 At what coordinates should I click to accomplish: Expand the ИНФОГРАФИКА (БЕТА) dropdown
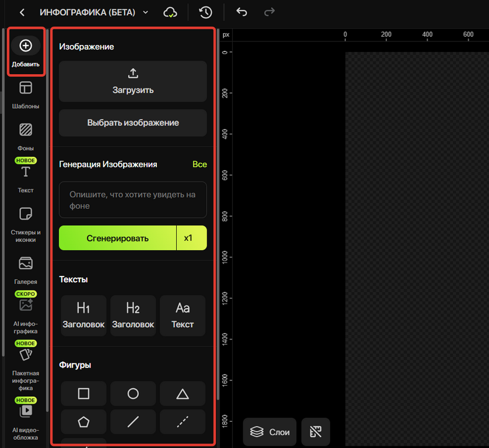click(146, 12)
